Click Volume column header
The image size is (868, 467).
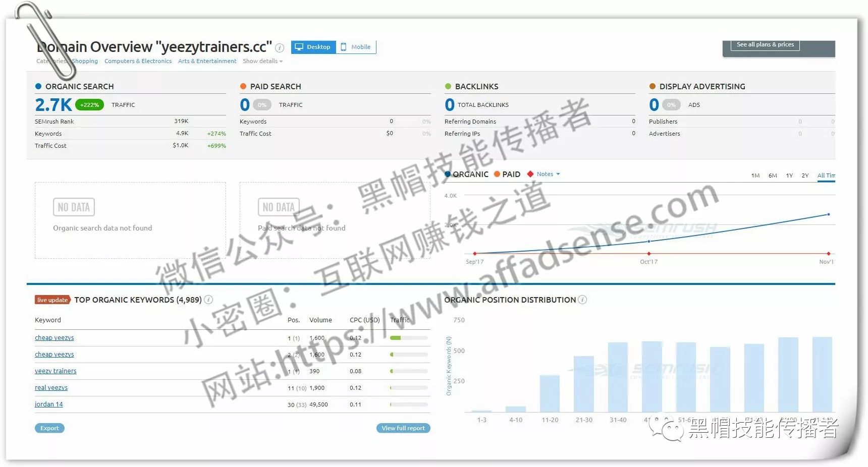[320, 320]
